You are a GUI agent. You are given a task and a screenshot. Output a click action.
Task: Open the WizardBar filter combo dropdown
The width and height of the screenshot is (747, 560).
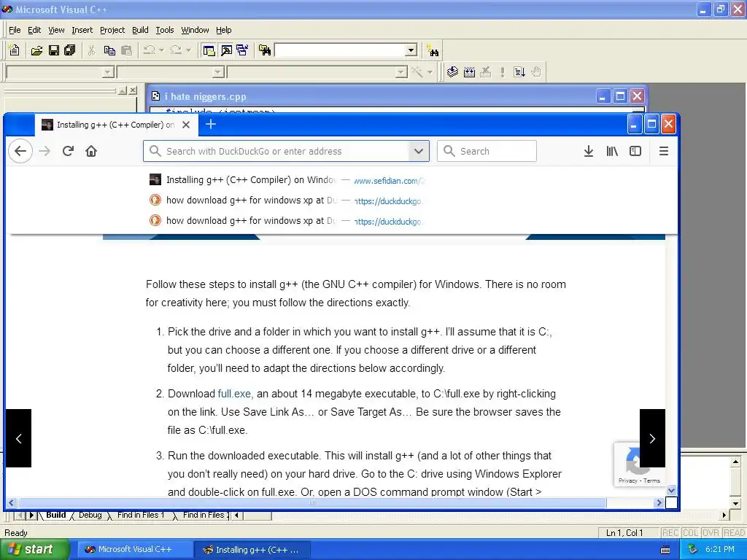coord(217,72)
